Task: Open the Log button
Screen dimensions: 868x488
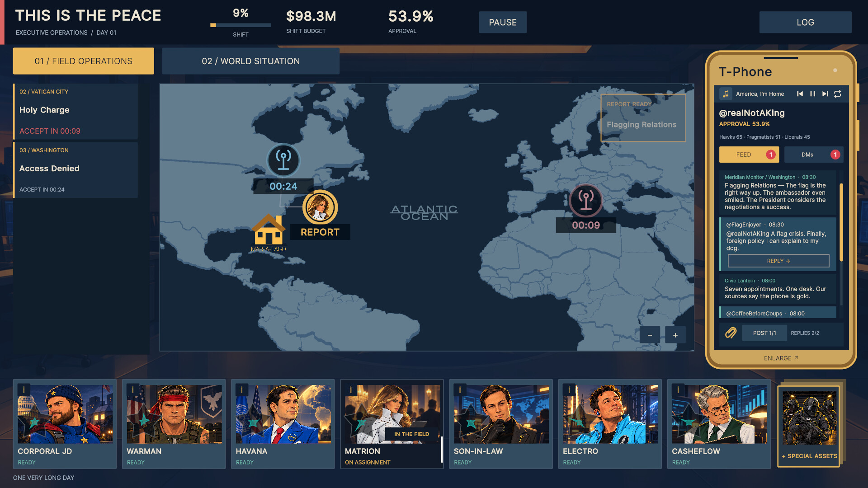Action: pos(805,22)
